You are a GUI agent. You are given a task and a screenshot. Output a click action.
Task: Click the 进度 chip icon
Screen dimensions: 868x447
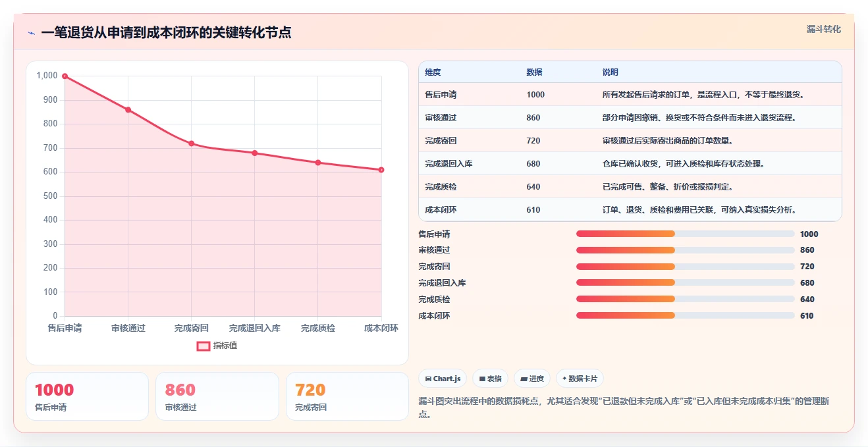tap(524, 379)
